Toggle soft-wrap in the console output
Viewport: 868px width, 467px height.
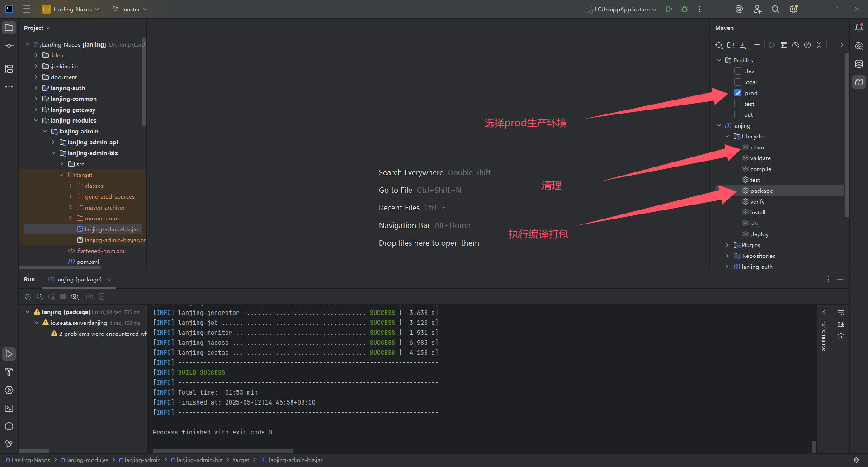[x=841, y=313]
